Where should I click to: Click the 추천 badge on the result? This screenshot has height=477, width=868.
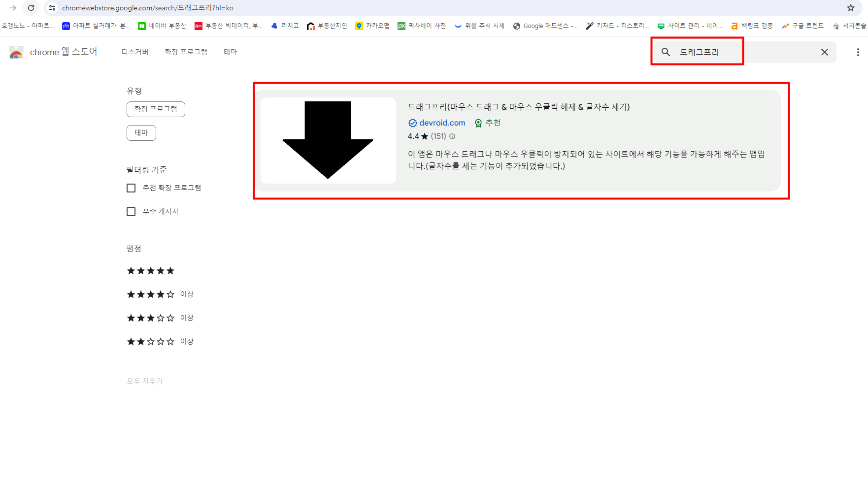pyautogui.click(x=488, y=123)
